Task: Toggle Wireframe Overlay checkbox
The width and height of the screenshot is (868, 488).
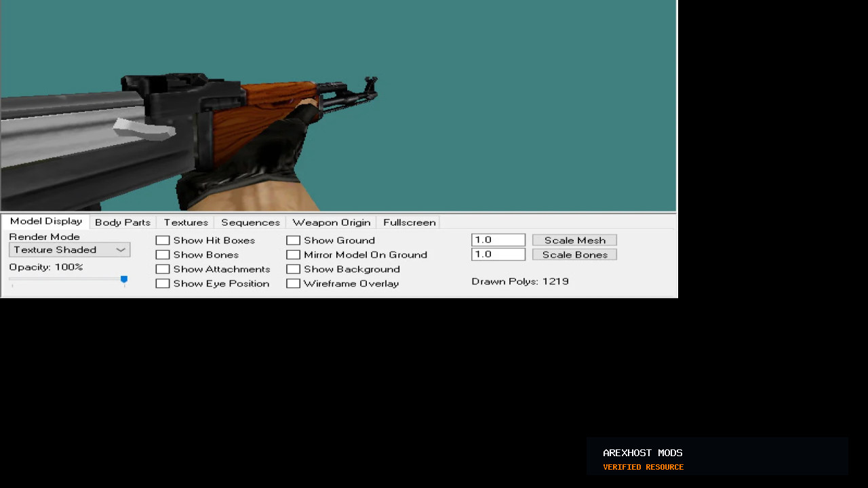Action: tap(293, 283)
